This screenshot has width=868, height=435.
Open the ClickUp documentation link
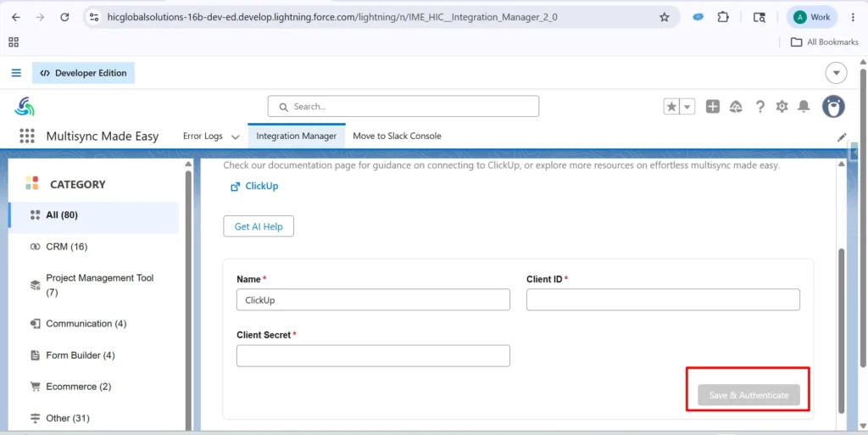pyautogui.click(x=254, y=187)
